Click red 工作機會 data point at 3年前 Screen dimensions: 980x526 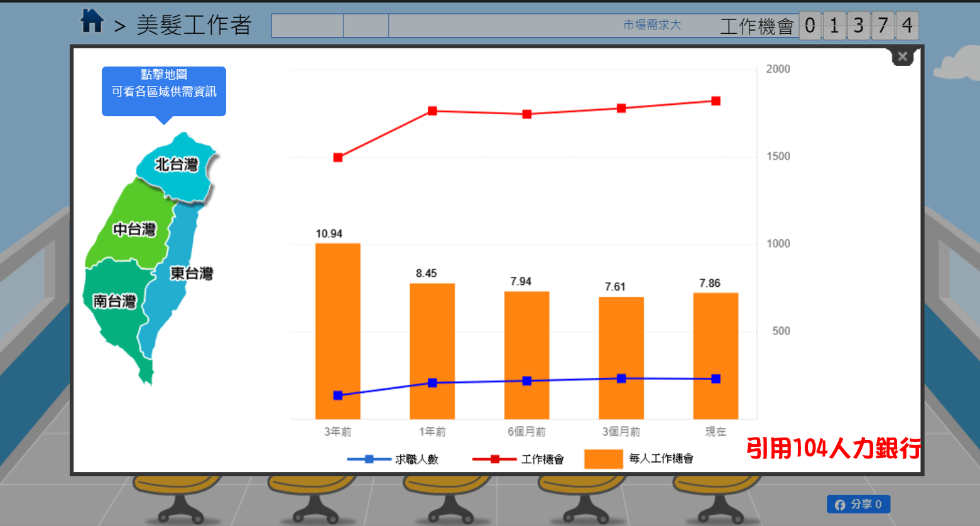point(338,158)
